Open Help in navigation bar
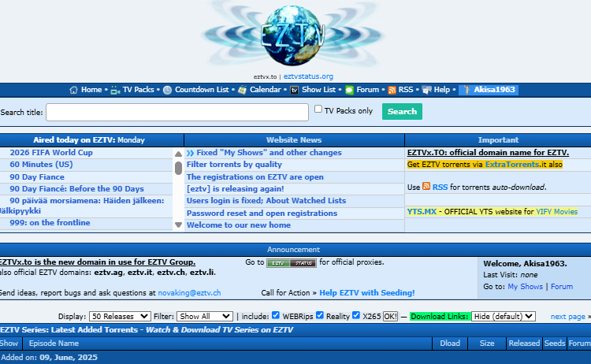591x364 pixels. pos(442,90)
